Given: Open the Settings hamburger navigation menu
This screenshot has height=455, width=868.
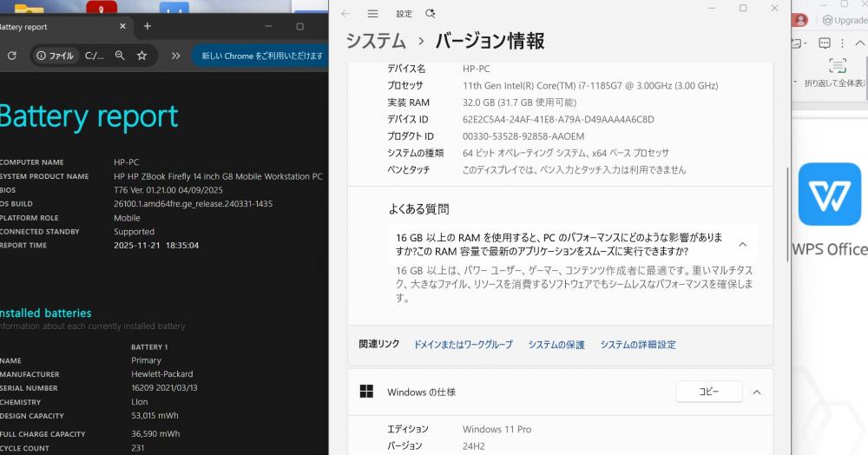Looking at the screenshot, I should [x=373, y=13].
